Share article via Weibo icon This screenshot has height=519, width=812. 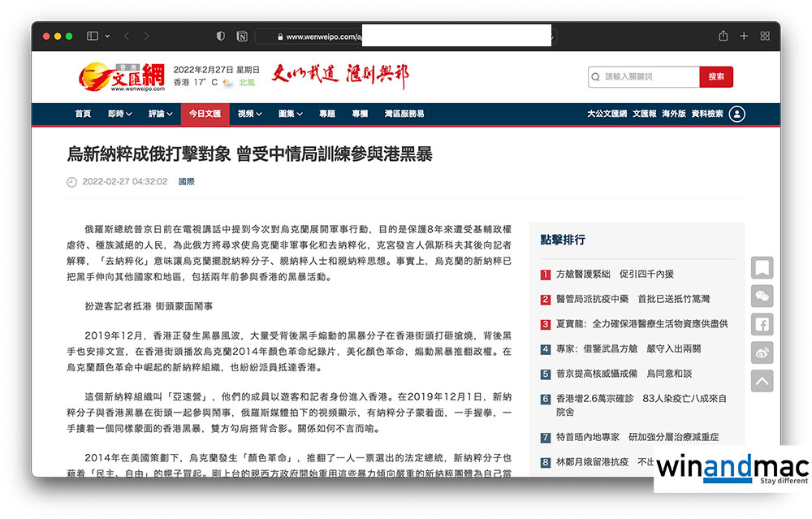pos(762,352)
